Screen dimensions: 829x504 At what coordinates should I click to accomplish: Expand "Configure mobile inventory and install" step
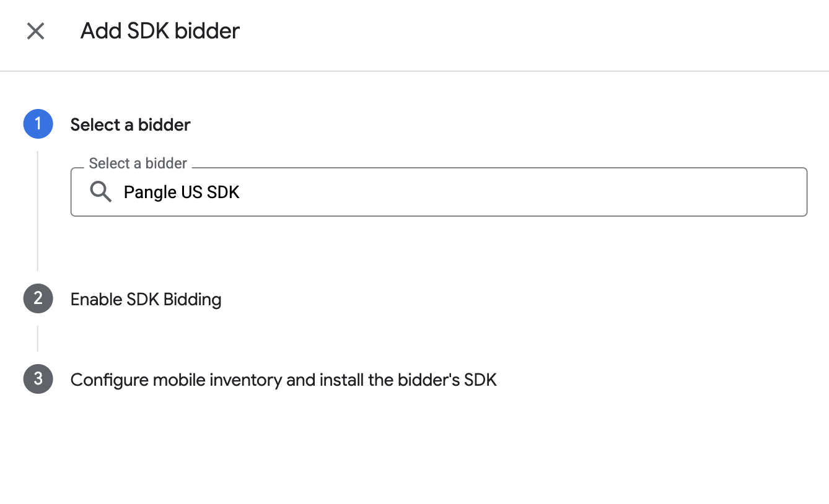284,380
